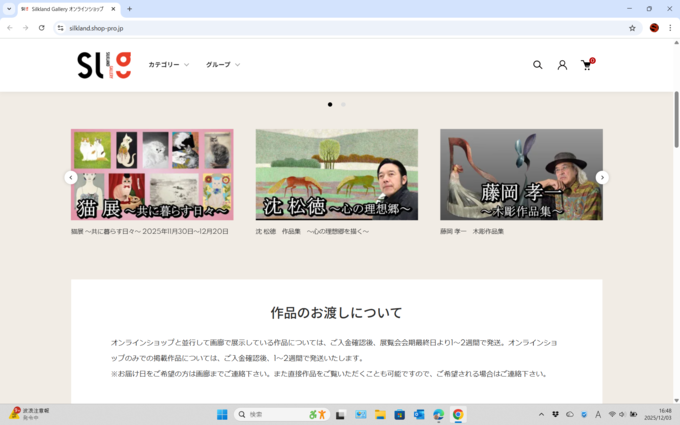Click the Dropbox tray icon

point(555,415)
